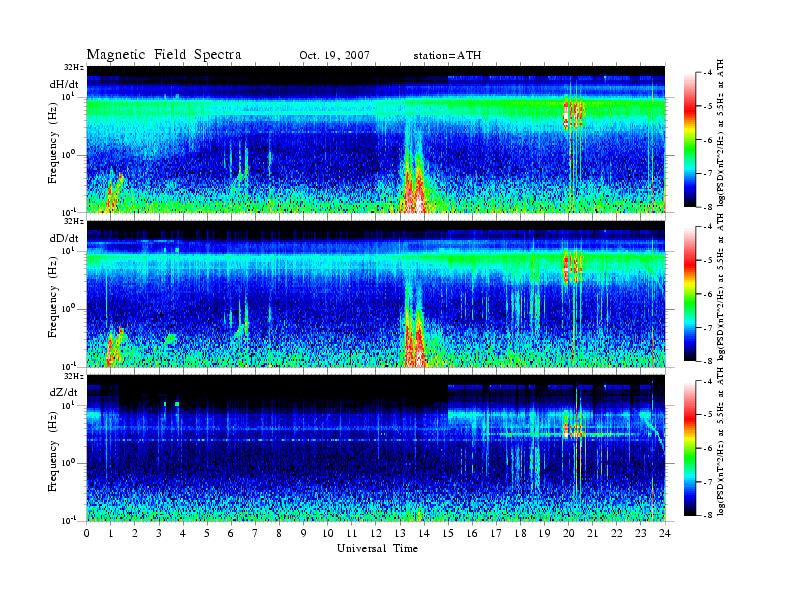The width and height of the screenshot is (792, 612).
Task: Click the '-8' value on dZ/dt color scale
Action: pyautogui.click(x=709, y=515)
